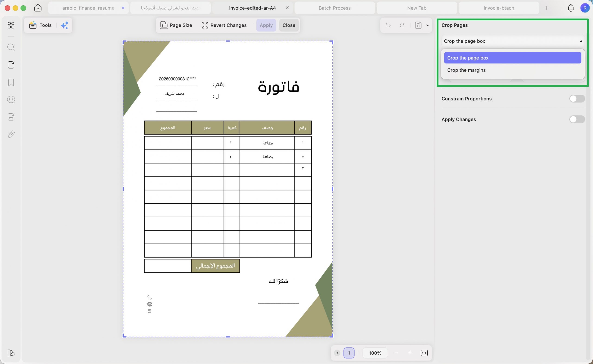Click top-left crop handle
The width and height of the screenshot is (593, 364).
point(124,42)
